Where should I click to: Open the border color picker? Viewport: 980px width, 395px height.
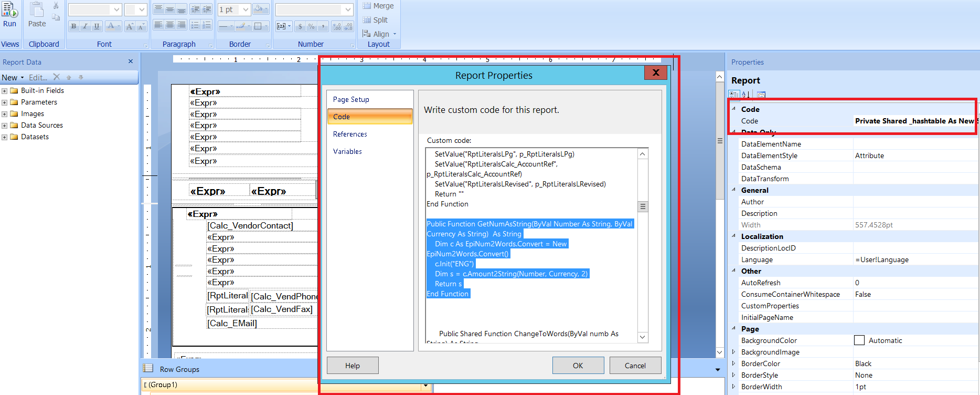[x=243, y=26]
